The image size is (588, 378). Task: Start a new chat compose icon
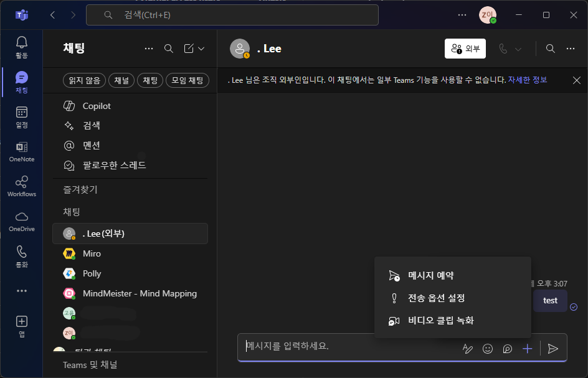click(x=189, y=49)
